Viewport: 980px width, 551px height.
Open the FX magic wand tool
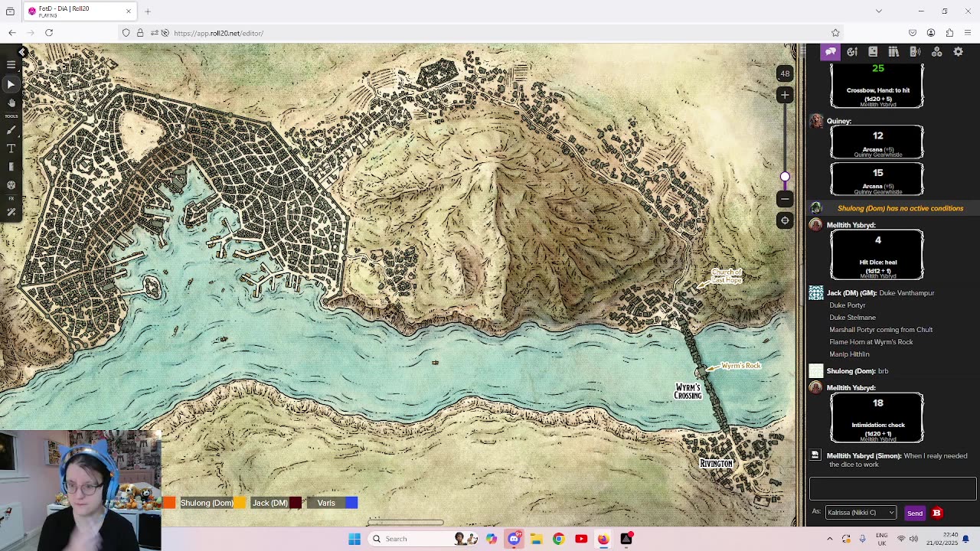pyautogui.click(x=11, y=212)
